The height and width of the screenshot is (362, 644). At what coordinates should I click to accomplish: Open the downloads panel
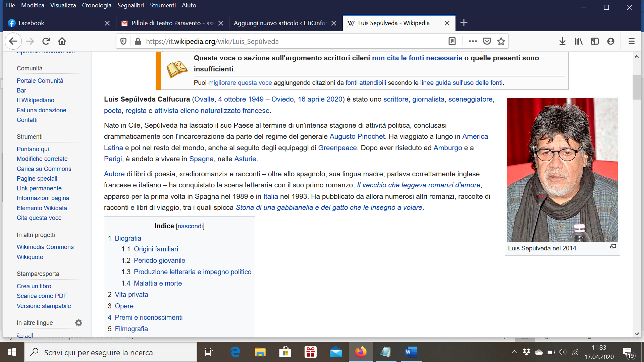pyautogui.click(x=562, y=41)
